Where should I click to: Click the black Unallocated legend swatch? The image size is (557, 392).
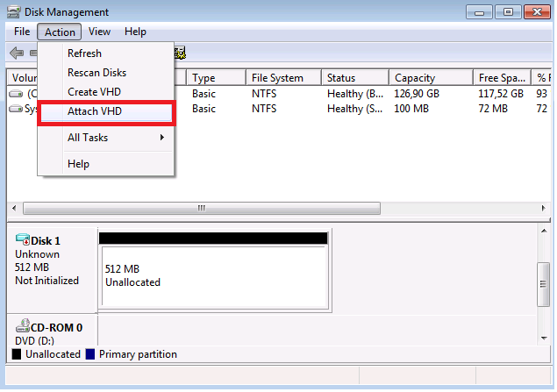click(17, 354)
